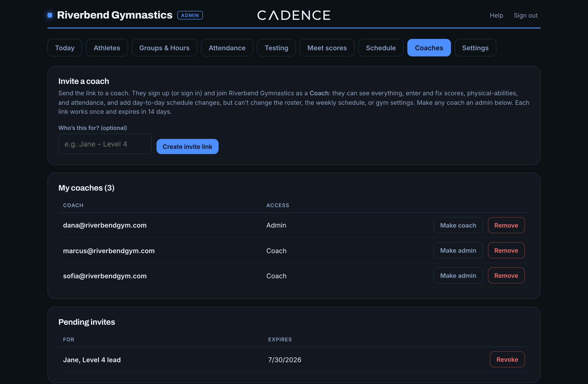Viewport: 588px width, 384px height.
Task: Open the Today tab
Action: point(64,48)
